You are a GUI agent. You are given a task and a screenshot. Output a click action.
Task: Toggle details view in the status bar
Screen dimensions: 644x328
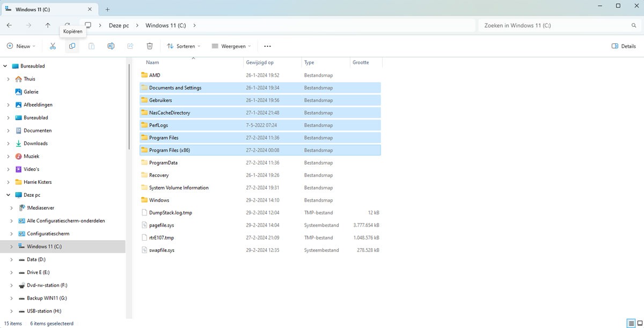(631, 323)
